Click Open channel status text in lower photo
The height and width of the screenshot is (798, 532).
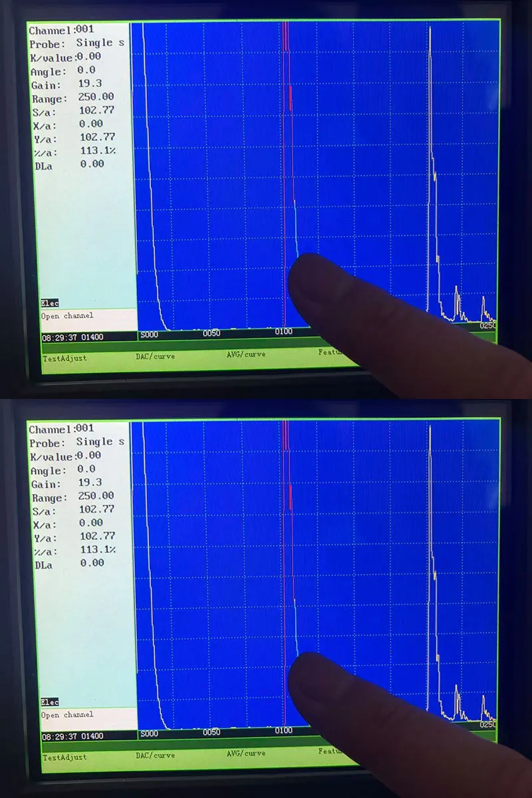67,715
